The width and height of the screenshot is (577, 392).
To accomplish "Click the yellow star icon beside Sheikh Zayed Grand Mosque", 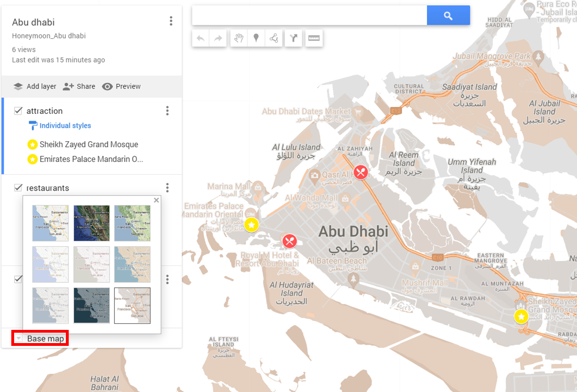I will tap(32, 144).
